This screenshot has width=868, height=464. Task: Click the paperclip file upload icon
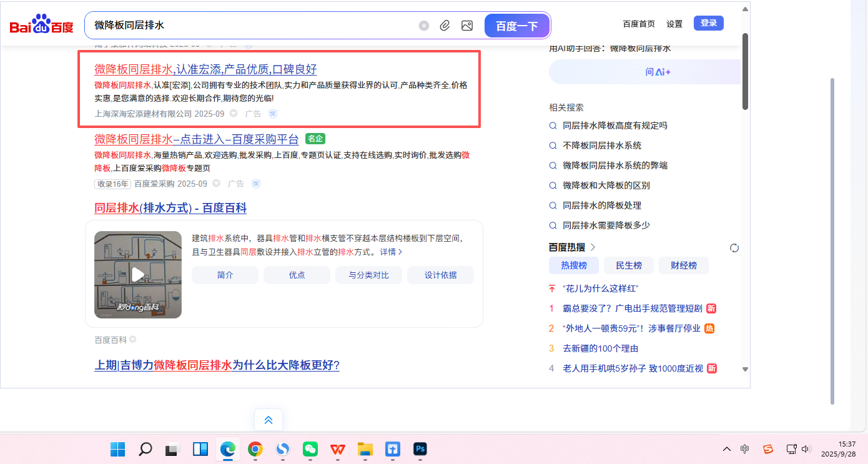point(445,26)
